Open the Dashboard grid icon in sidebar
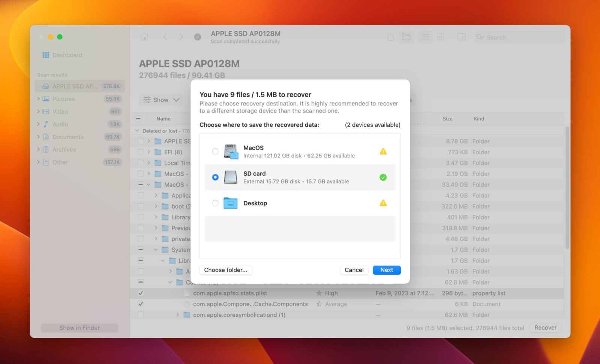The image size is (600, 364). coord(46,55)
